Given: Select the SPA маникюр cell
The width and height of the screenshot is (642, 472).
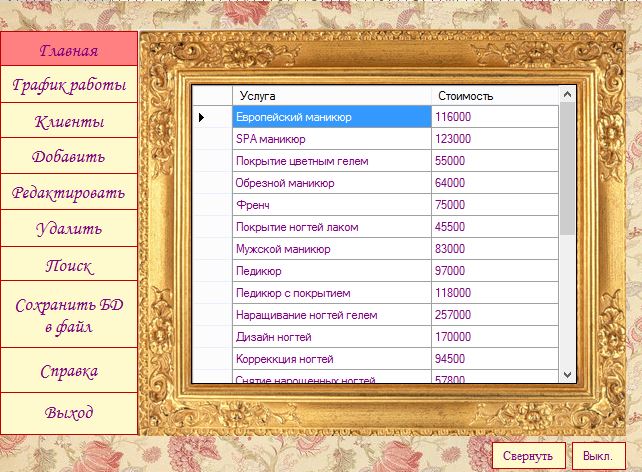Looking at the screenshot, I should point(332,139).
